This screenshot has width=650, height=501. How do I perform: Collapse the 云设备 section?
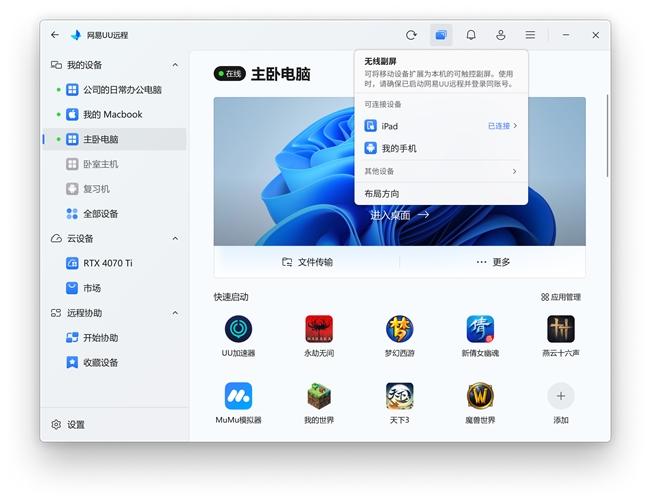click(175, 239)
